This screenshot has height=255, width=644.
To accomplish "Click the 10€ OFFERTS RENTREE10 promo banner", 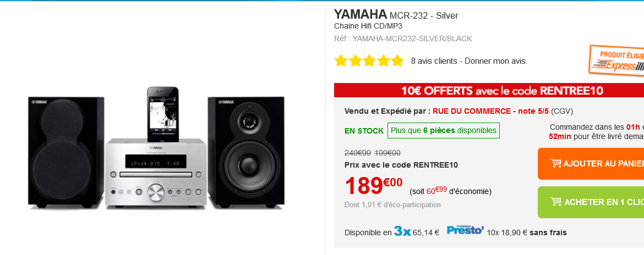I will point(489,91).
